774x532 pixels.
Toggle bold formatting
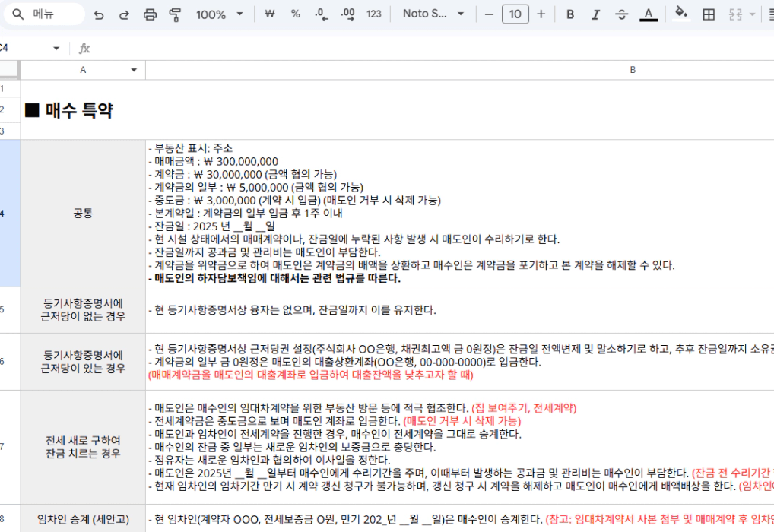[570, 14]
